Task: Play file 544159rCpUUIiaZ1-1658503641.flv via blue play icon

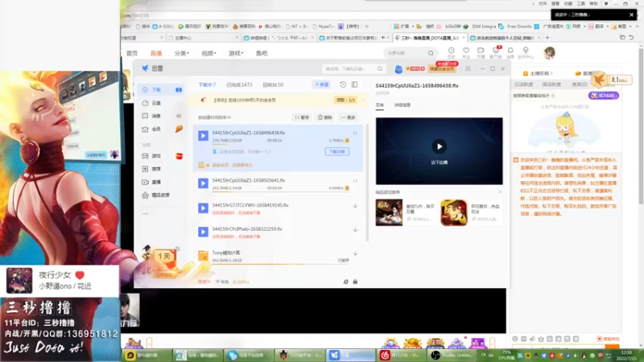Action: click(203, 183)
